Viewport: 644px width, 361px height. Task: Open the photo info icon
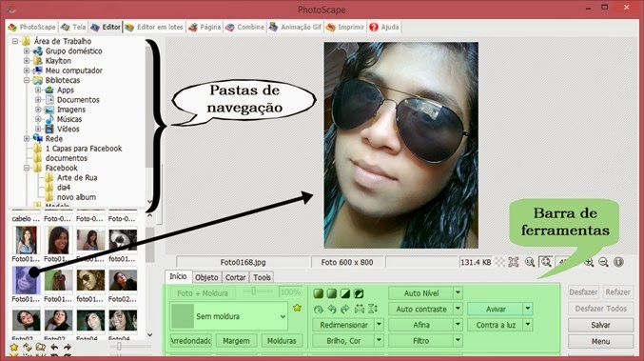point(618,262)
